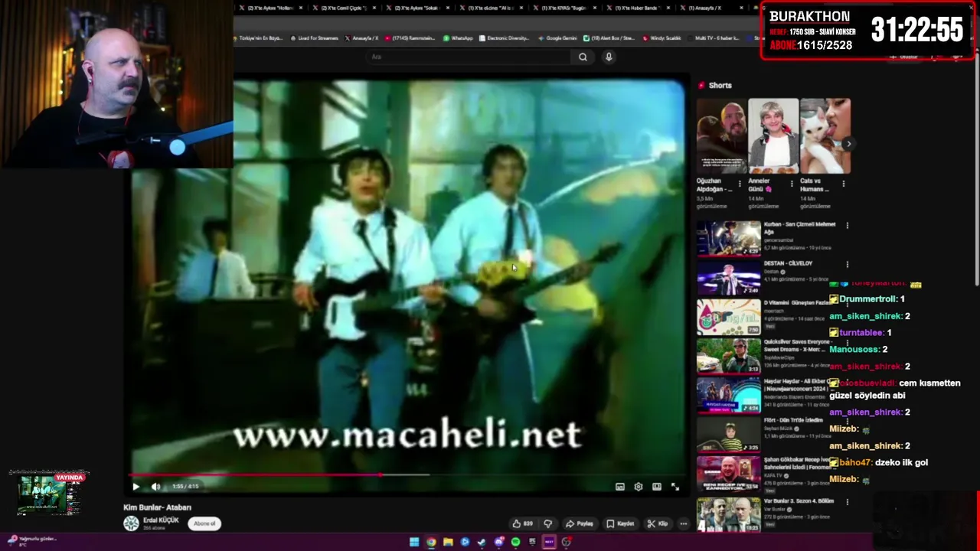The image size is (980, 551).
Task: Play the paused YouTube video
Action: tap(136, 487)
